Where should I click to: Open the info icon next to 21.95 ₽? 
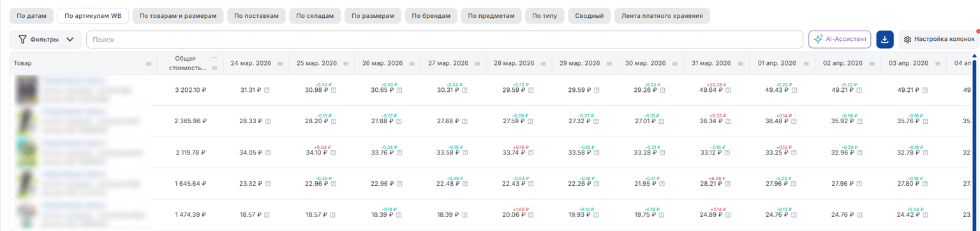662,184
